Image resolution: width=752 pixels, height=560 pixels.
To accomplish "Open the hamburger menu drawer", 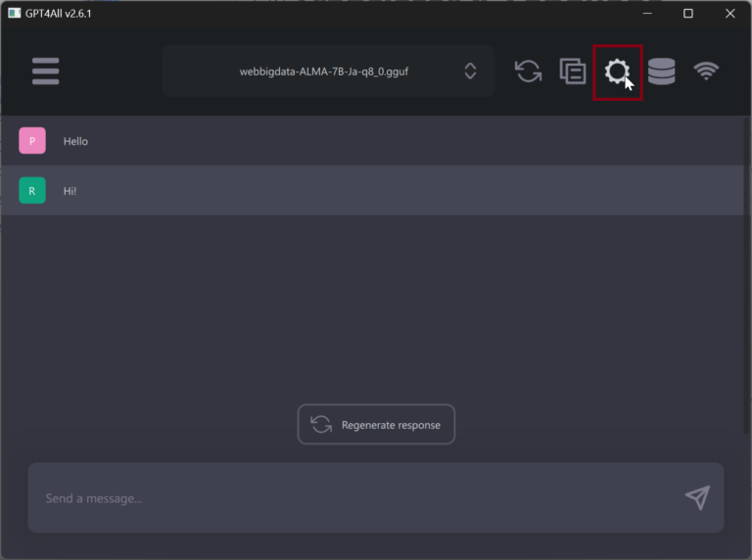I will click(x=45, y=71).
